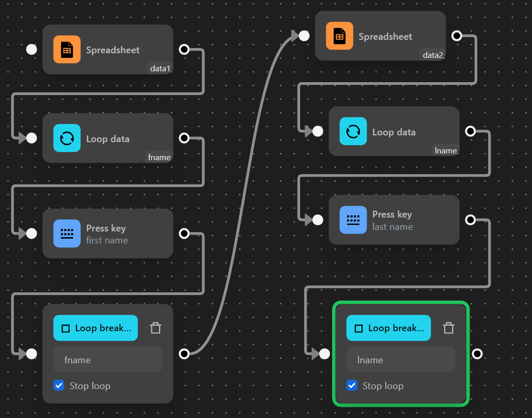The image size is (532, 418).
Task: Uncheck Stop loop in fname breakpoint
Action: click(59, 385)
